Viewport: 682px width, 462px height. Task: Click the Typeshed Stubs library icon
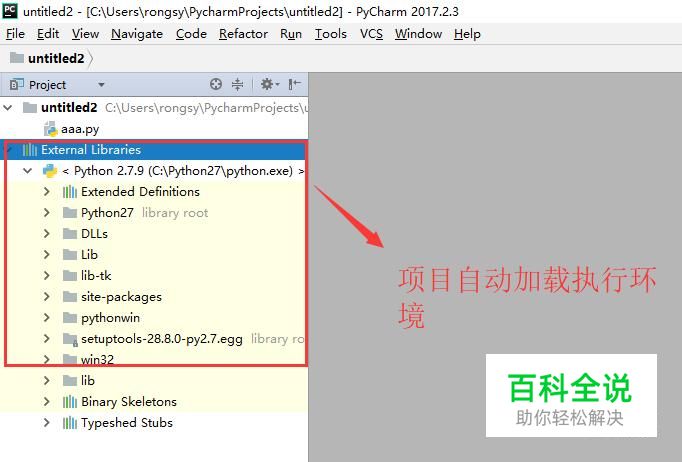[70, 422]
